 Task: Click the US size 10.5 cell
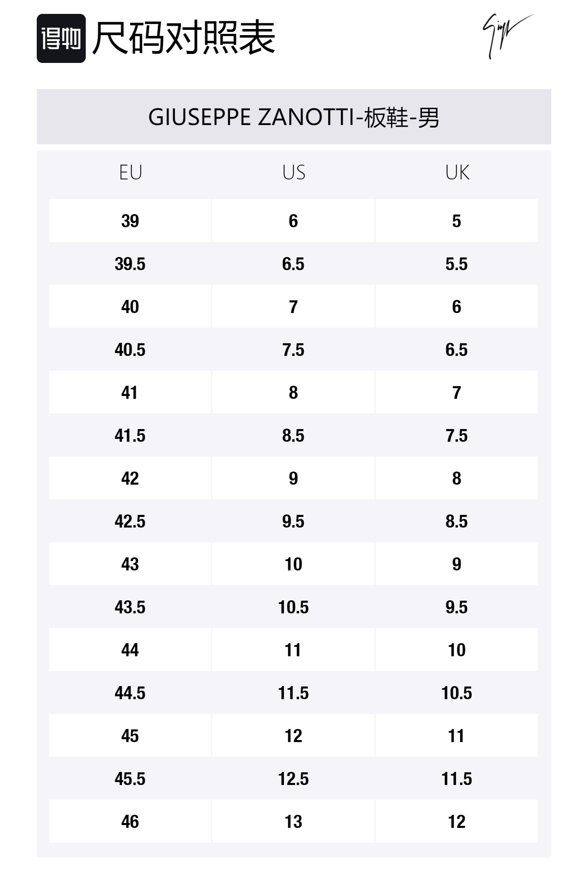click(x=293, y=607)
